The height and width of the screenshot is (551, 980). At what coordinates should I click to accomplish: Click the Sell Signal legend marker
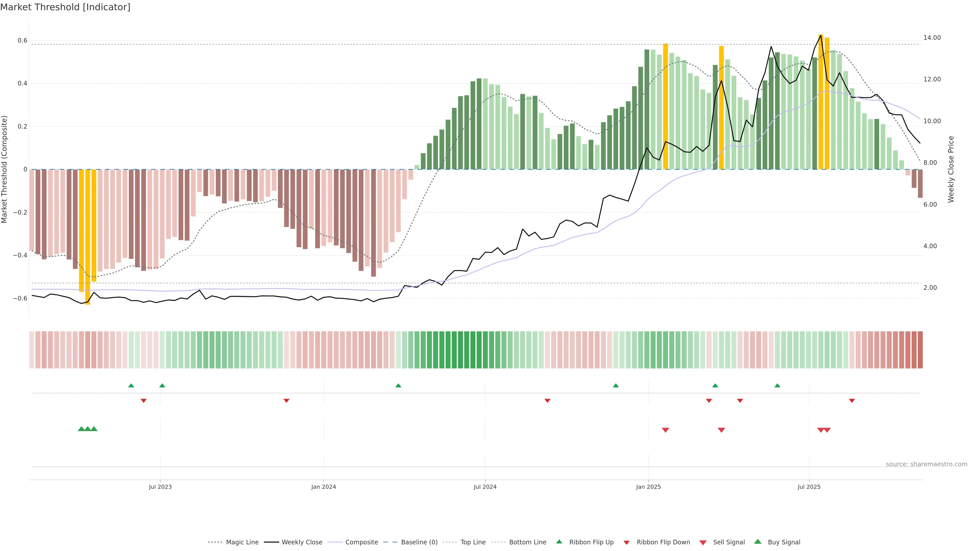pos(703,542)
